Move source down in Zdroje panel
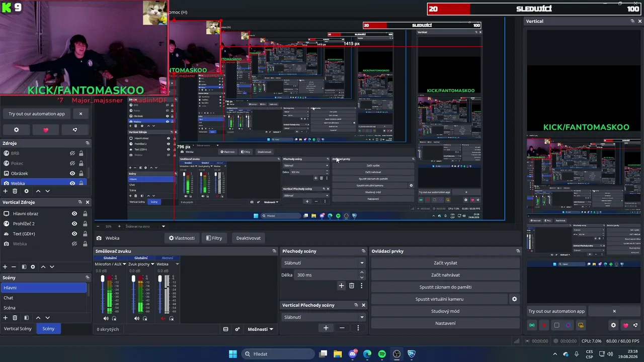Screen dimensions: 644x362 (x=48, y=191)
